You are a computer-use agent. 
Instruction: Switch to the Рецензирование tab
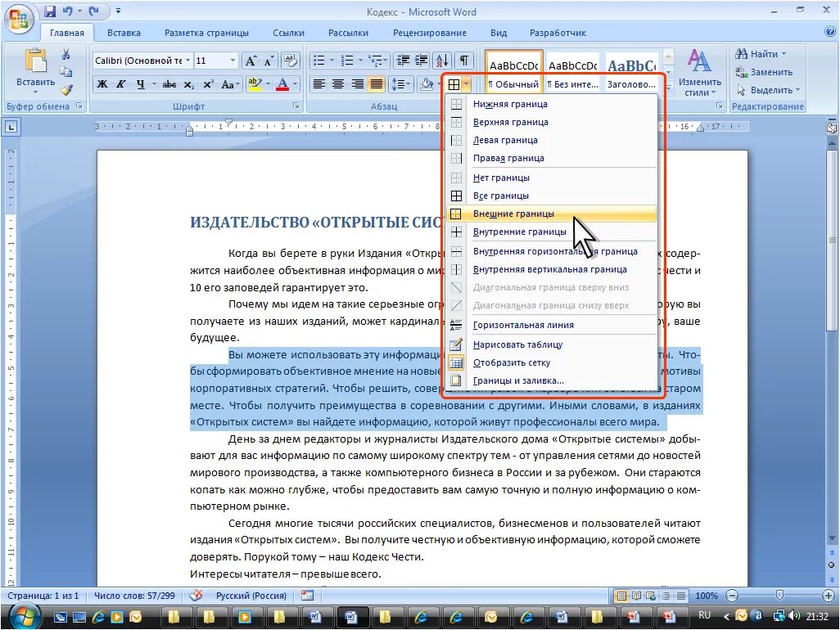pos(430,33)
